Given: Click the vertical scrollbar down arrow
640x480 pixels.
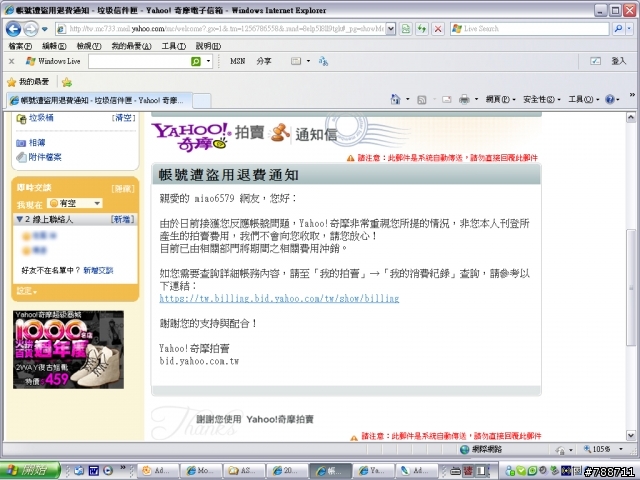Looking at the screenshot, I should pos(631,436).
